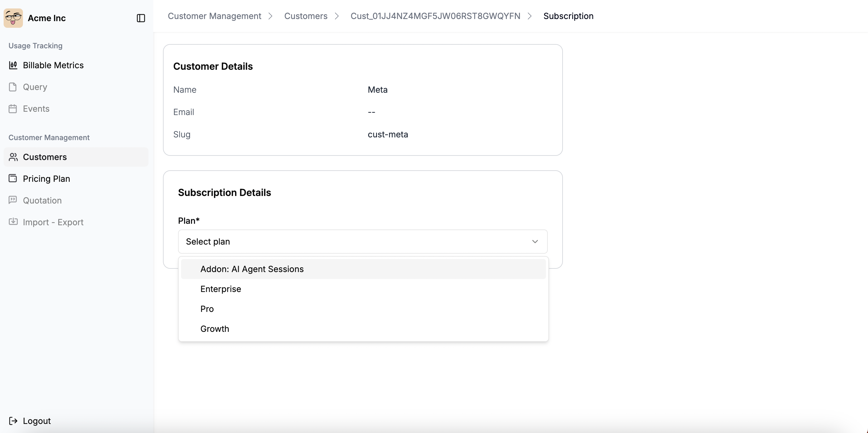Click the Pricing Plan wallet icon
This screenshot has width=868, height=433.
click(x=13, y=178)
